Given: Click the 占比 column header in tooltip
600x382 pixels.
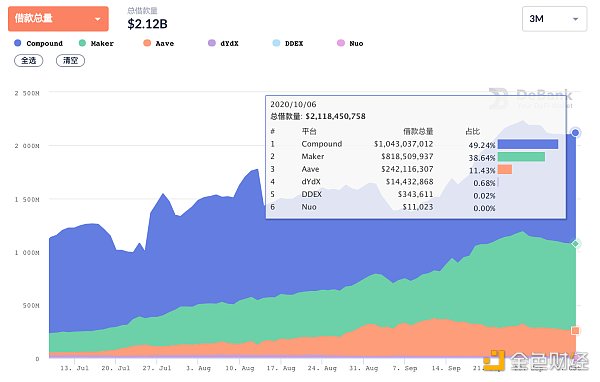Looking at the screenshot, I should [473, 132].
